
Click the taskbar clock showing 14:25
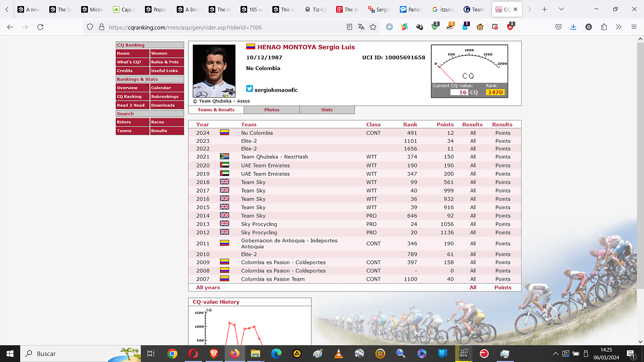[x=606, y=353]
